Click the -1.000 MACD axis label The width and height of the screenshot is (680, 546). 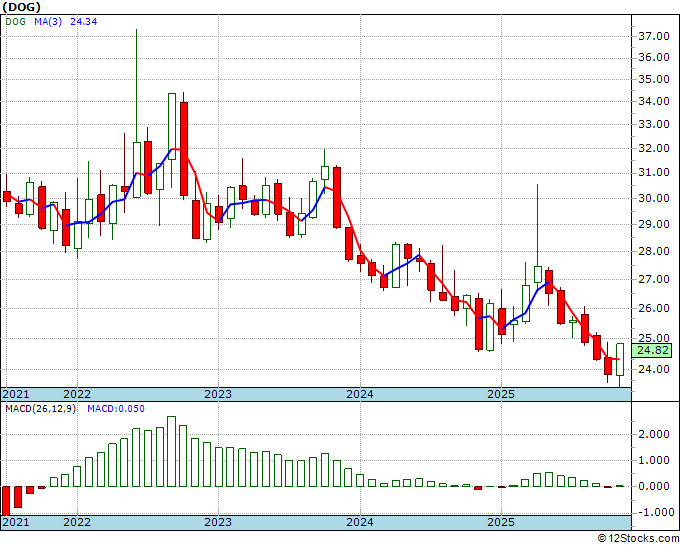[x=651, y=512]
